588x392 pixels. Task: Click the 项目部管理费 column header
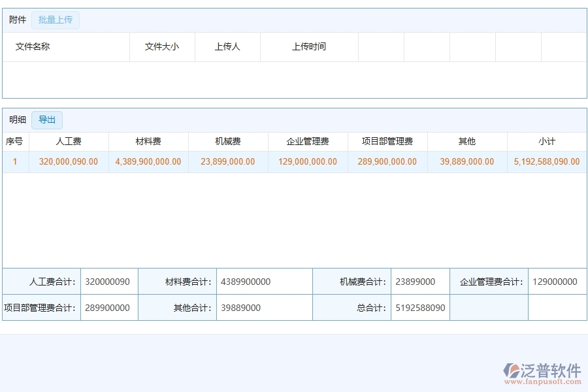(387, 141)
